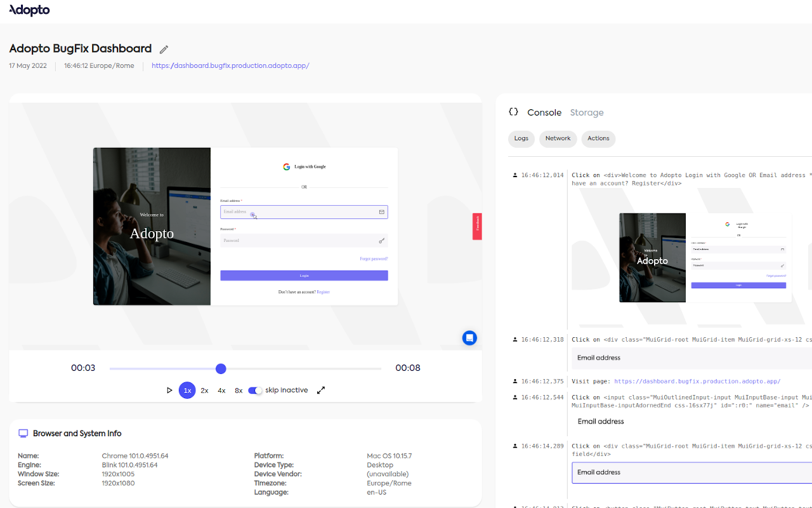Click Forgot password link in replay

point(374,259)
